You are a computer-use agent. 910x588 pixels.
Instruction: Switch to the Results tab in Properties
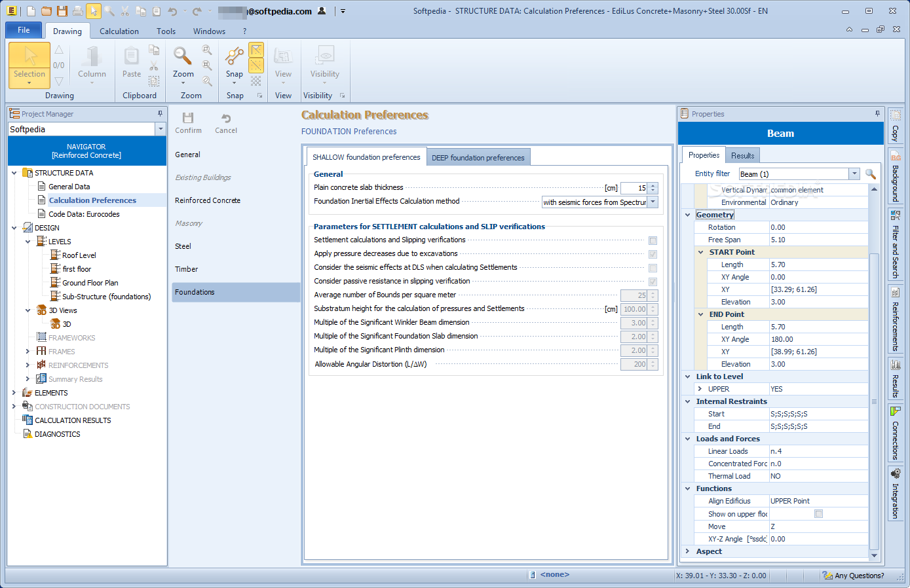[742, 155]
